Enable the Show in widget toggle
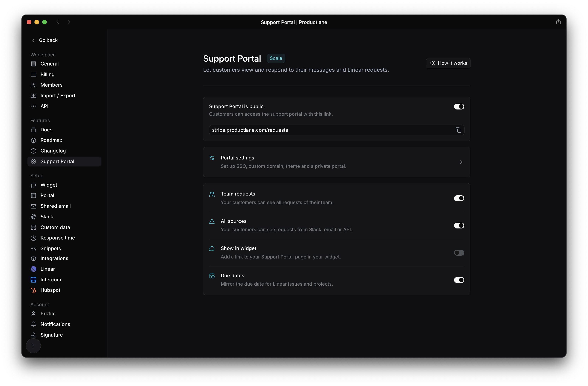This screenshot has width=588, height=386. click(x=459, y=253)
